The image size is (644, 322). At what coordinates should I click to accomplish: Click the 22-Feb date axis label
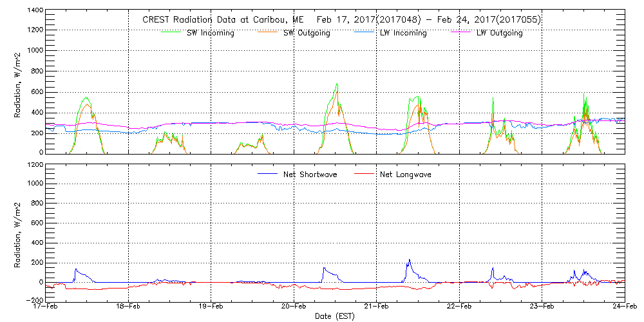coord(459,307)
